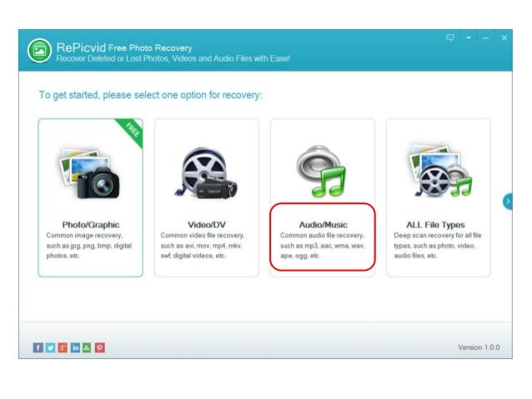Open the LinkedIn share icon
Screen dimensions: 532x399
click(75, 347)
